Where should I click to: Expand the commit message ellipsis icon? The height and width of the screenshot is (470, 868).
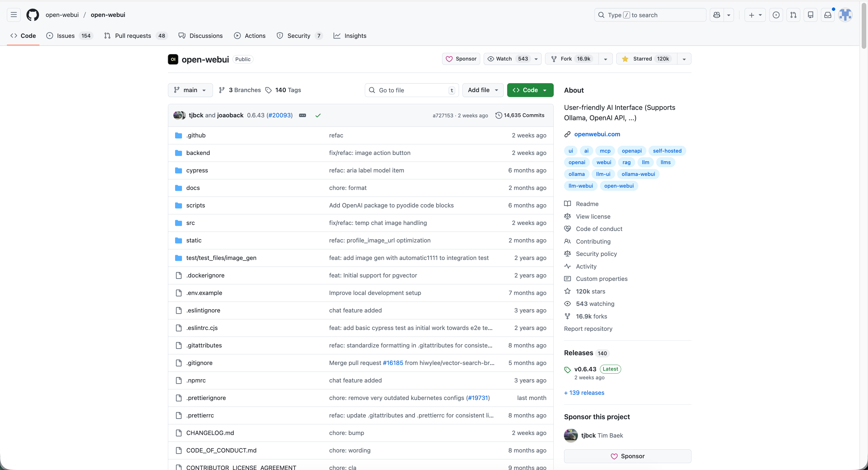(302, 115)
